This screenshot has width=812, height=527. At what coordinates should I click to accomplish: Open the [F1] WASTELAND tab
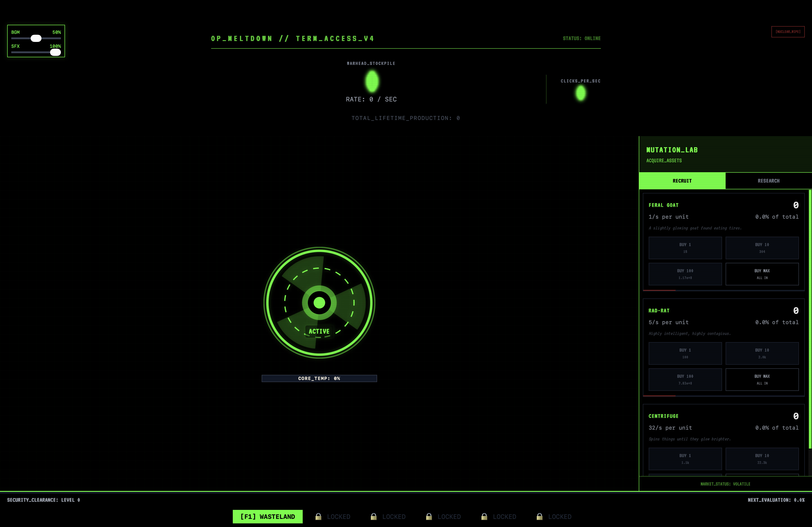pyautogui.click(x=268, y=516)
